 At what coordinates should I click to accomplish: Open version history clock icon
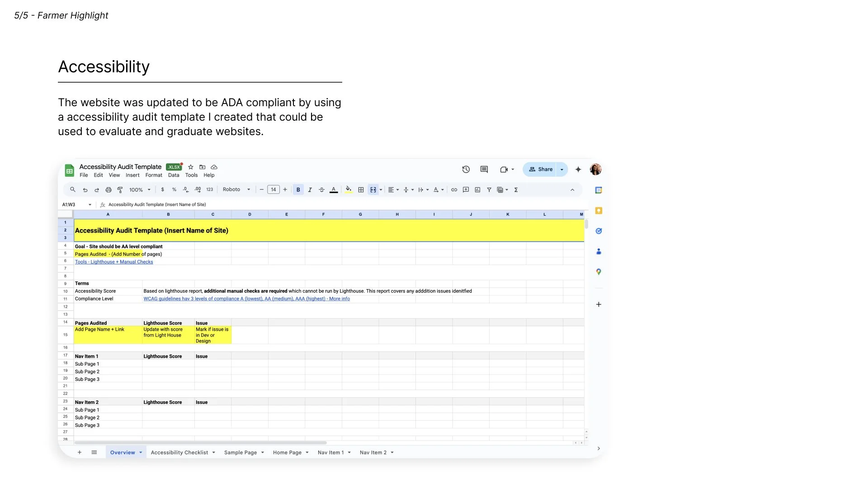tap(466, 169)
